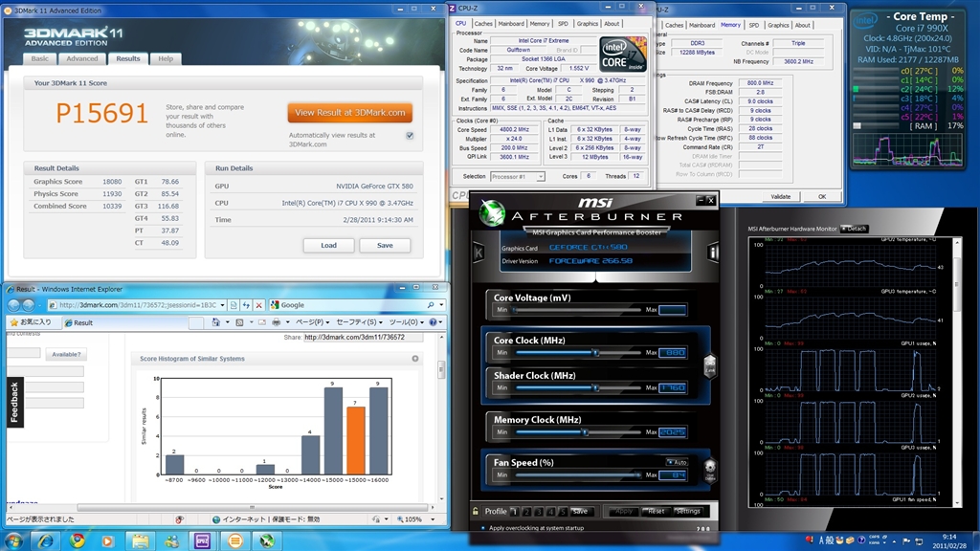
Task: Open Afterburner info panel icon
Action: point(712,253)
